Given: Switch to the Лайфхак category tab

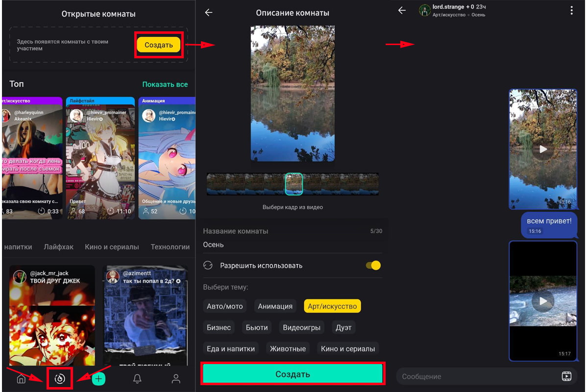Looking at the screenshot, I should tap(58, 247).
